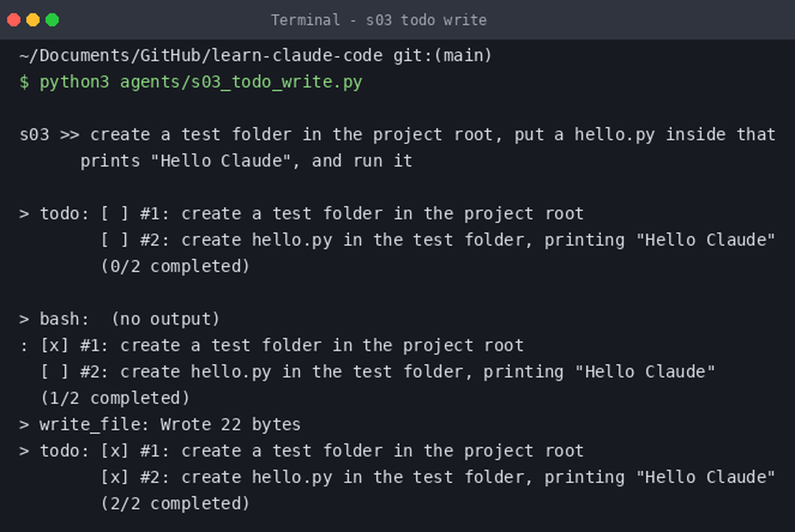Click the unchecked [ ] box for #1 in first todo
This screenshot has width=795, height=532.
tap(115, 214)
